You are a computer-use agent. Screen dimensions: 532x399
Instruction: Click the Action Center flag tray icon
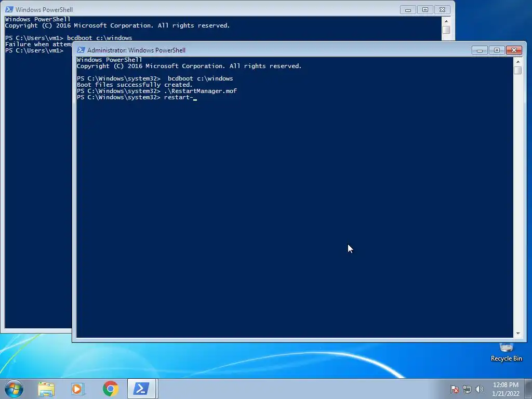pyautogui.click(x=455, y=389)
